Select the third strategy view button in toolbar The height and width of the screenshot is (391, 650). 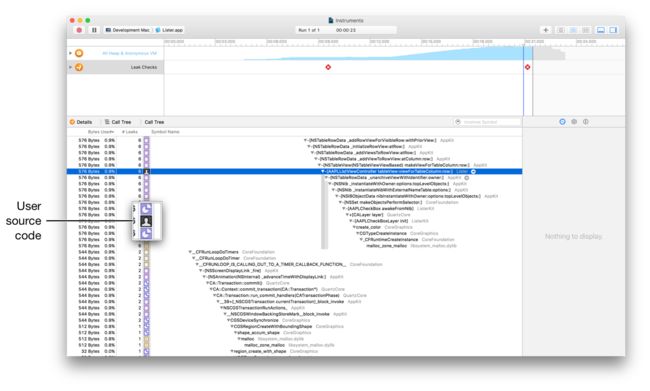click(585, 30)
